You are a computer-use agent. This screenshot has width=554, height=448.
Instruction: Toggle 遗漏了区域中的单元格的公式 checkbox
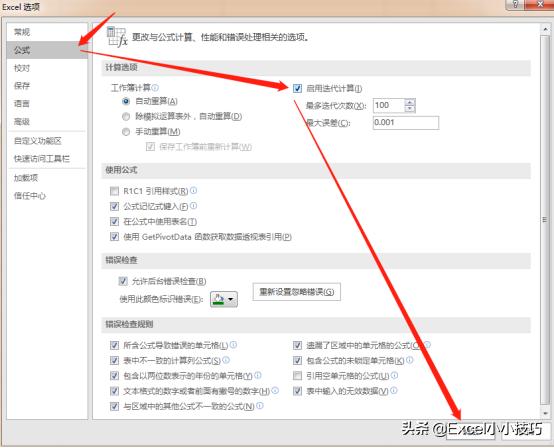click(297, 345)
